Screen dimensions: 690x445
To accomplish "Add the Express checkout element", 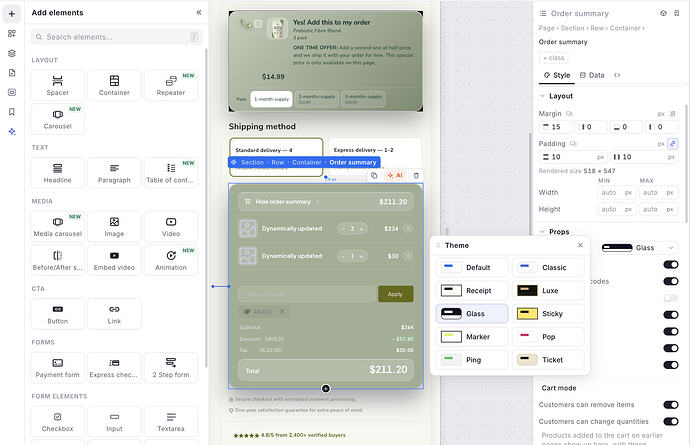I will (x=114, y=368).
